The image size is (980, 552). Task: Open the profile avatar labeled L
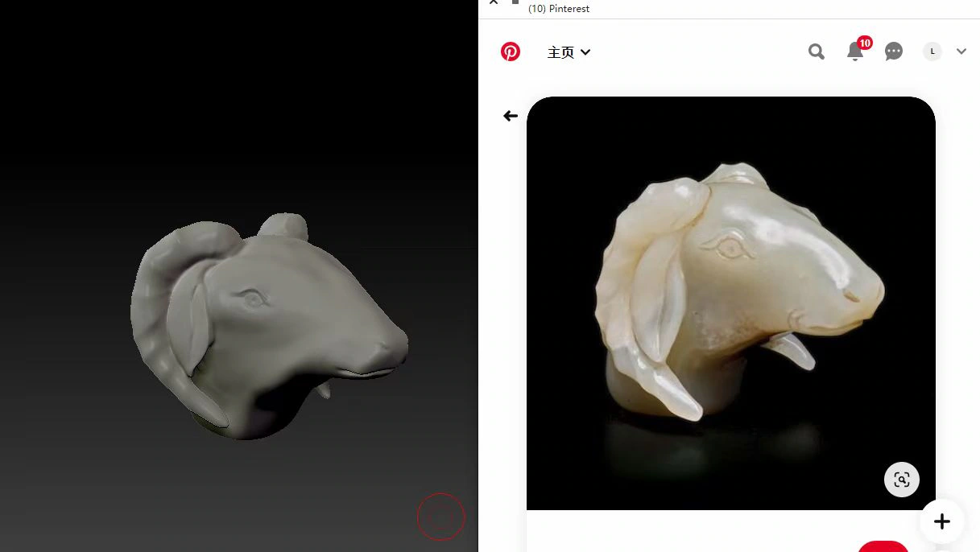click(932, 51)
